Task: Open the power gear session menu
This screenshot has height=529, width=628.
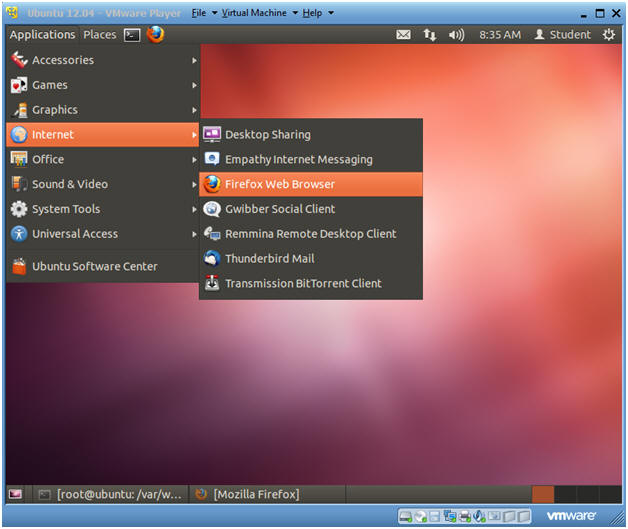Action: [x=608, y=35]
